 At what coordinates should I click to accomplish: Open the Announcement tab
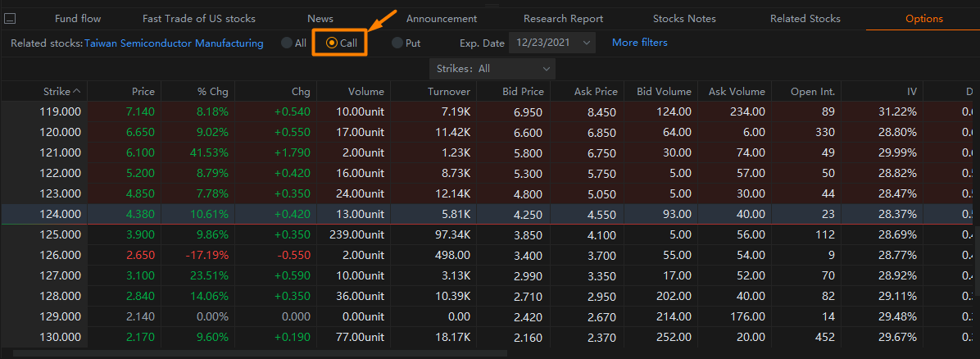click(442, 19)
